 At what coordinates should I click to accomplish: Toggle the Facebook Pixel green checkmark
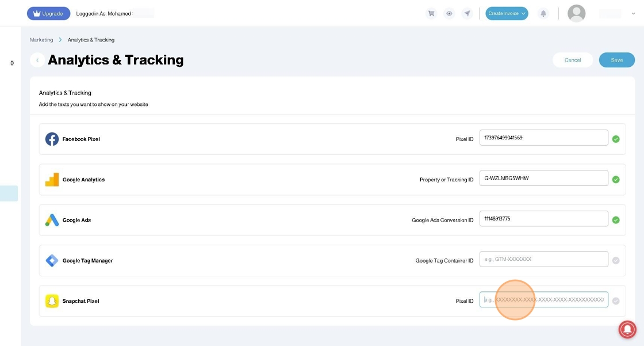pyautogui.click(x=616, y=139)
